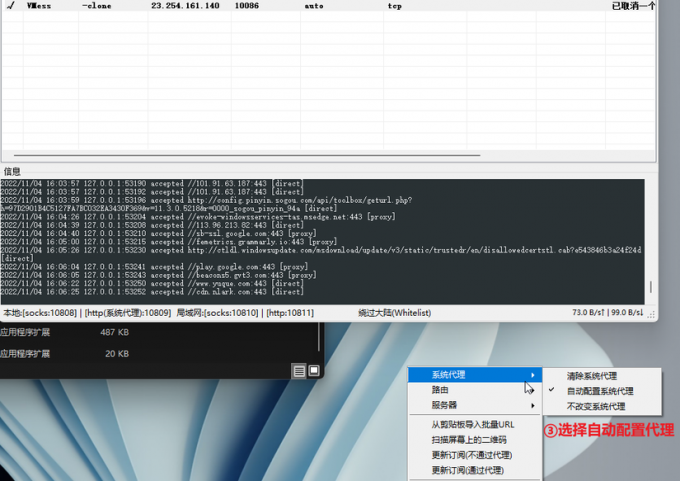This screenshot has width=680, height=481.
Task: Click the large thumbnails view icon
Action: click(313, 370)
